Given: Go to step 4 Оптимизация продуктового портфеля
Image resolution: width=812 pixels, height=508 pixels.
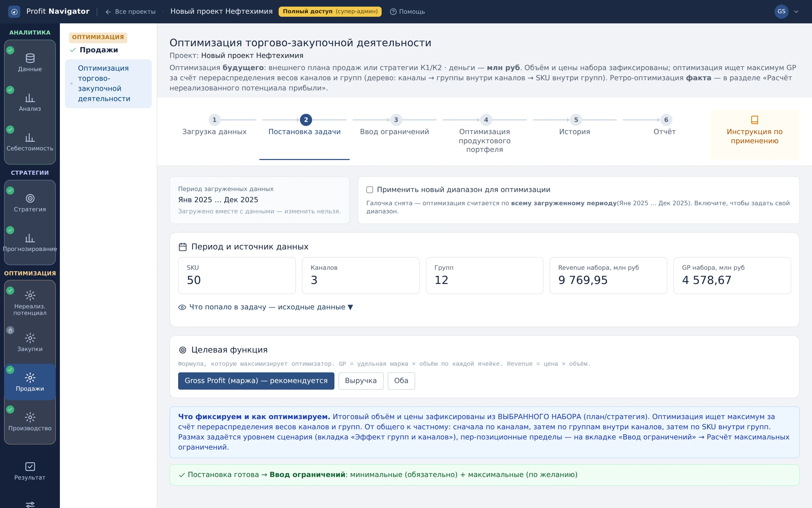Looking at the screenshot, I should point(484,134).
